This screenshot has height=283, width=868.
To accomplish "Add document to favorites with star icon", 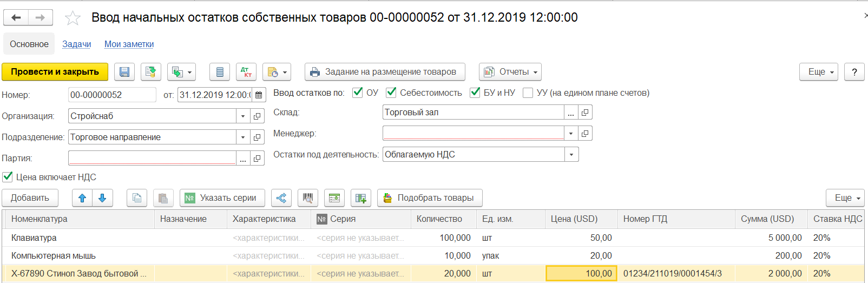I will pos(73,18).
